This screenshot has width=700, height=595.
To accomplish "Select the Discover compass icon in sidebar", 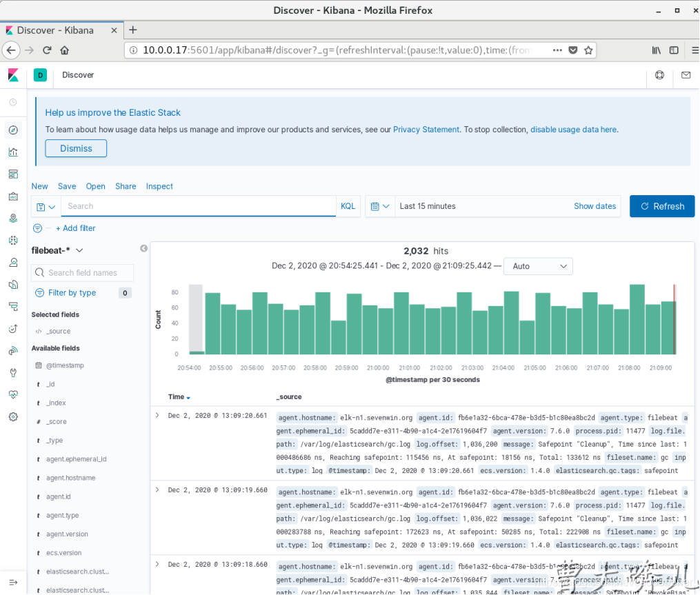I will click(13, 130).
